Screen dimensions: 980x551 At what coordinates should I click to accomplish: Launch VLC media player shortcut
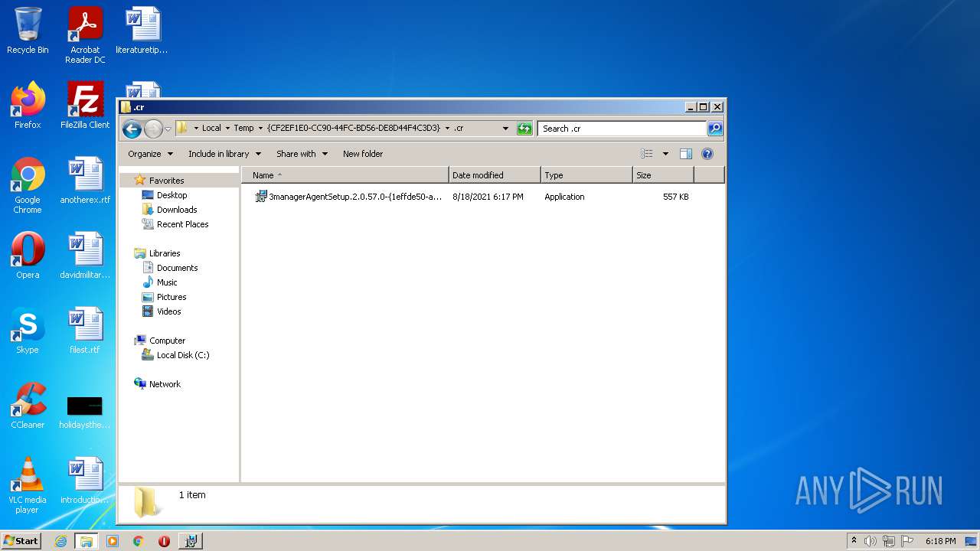[28, 485]
